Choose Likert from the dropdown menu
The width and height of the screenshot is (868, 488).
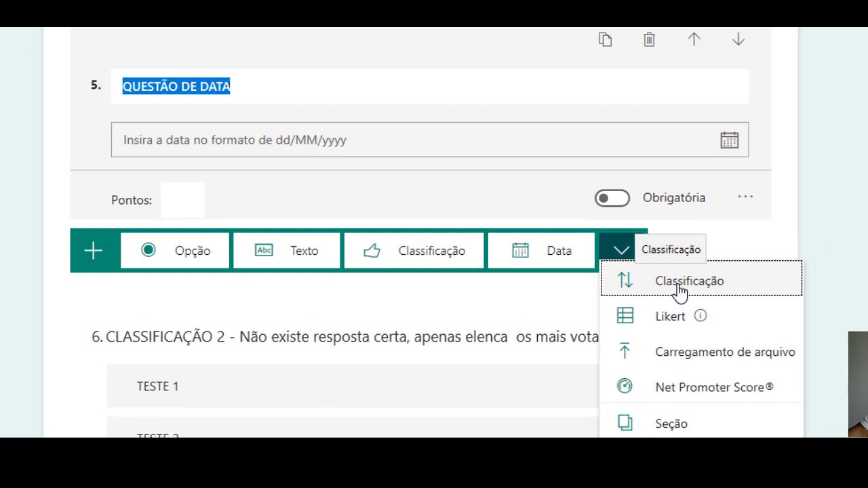point(701,316)
